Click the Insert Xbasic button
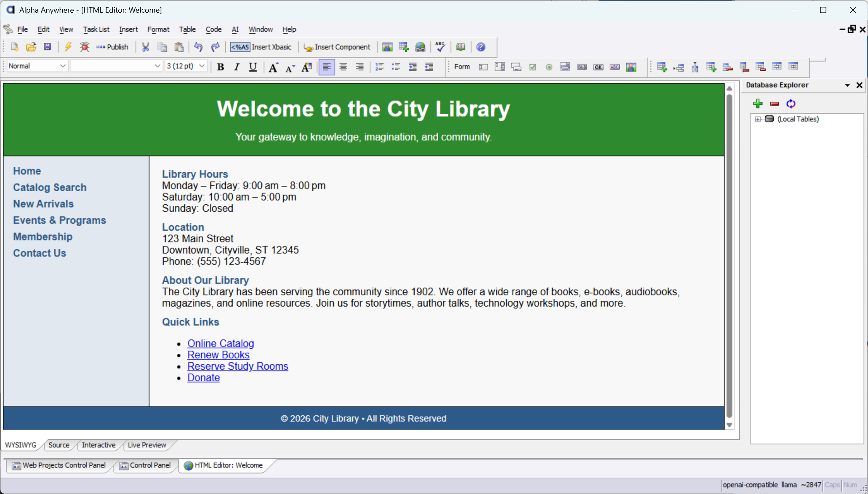Viewport: 868px width, 494px height. click(261, 47)
